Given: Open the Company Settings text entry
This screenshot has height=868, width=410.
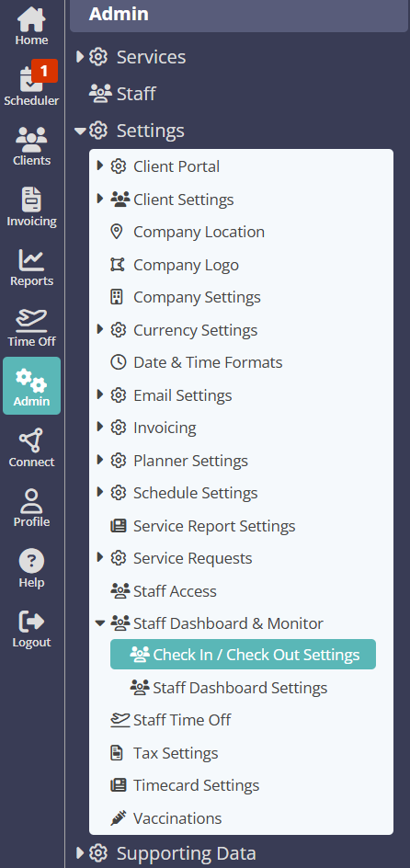Looking at the screenshot, I should 197,298.
